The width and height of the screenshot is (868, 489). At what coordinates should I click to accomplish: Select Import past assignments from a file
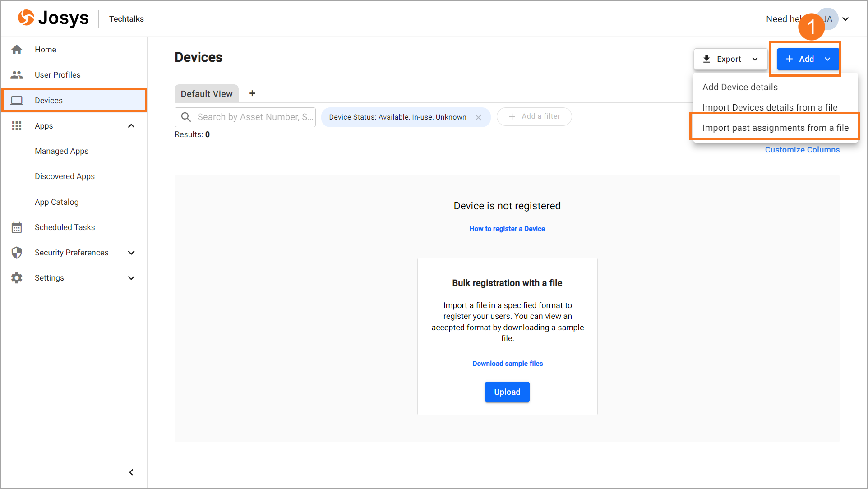point(775,128)
